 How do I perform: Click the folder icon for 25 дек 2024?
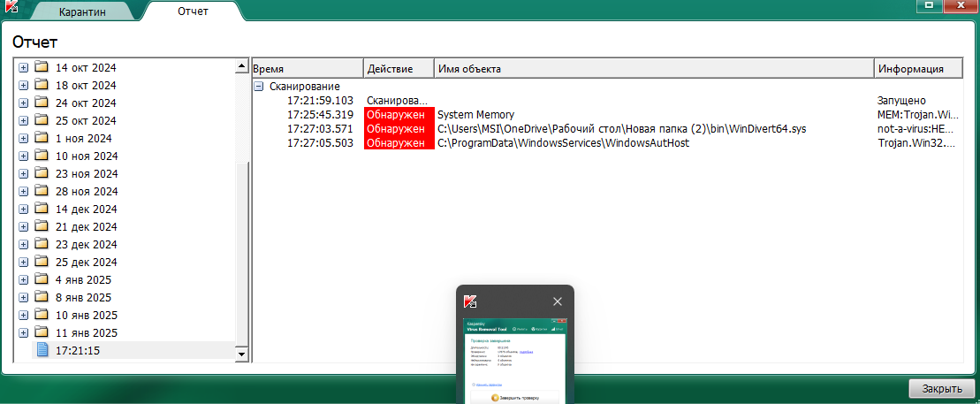[42, 262]
